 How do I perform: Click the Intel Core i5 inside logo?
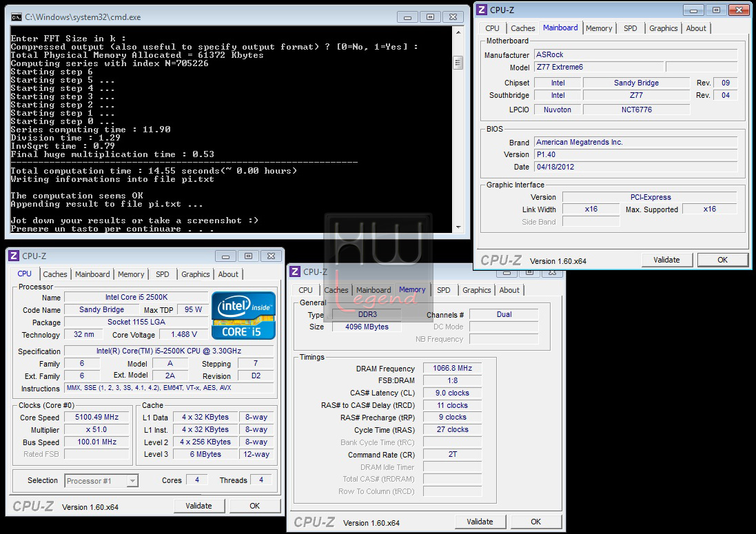click(243, 315)
